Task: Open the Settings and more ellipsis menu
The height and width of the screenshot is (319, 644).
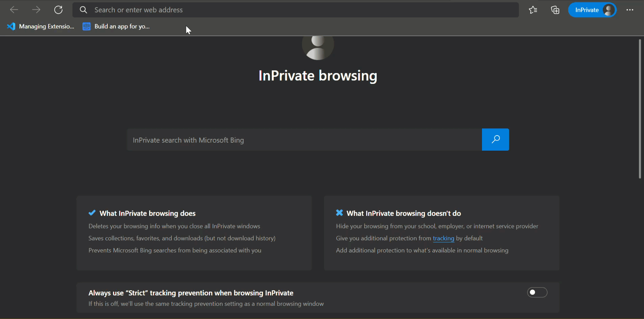Action: point(630,10)
